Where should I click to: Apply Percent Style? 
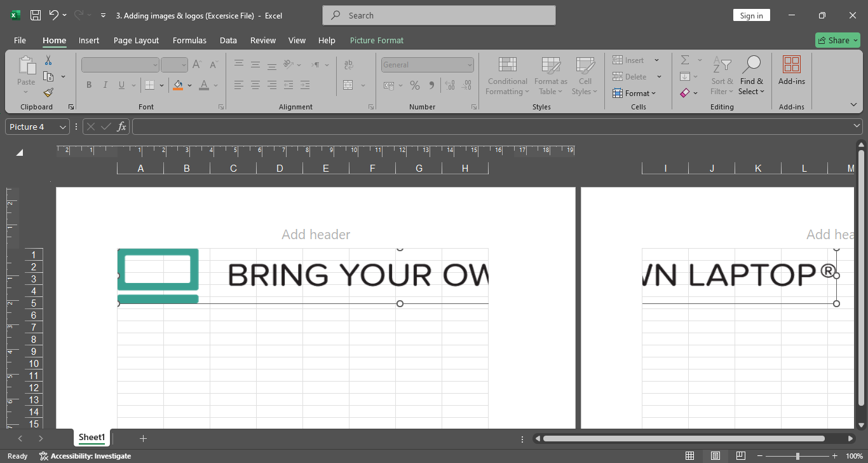pyautogui.click(x=415, y=85)
